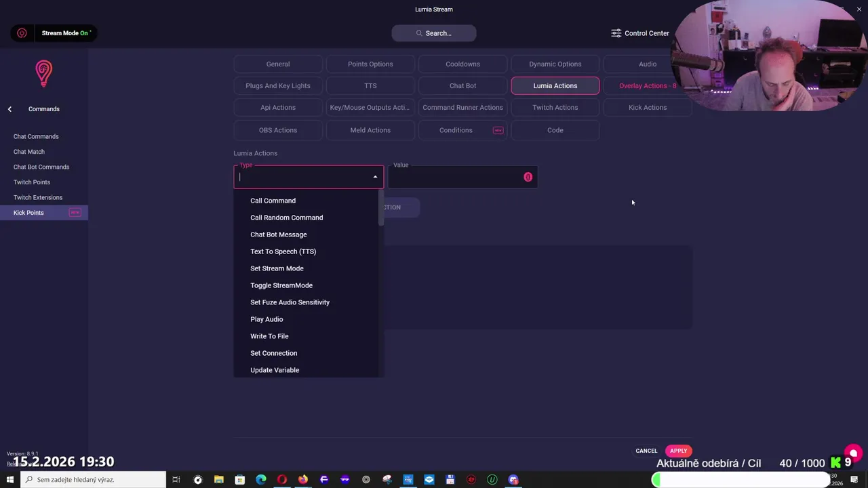
Task: Switch to the Twitch Actions tab
Action: tap(555, 107)
